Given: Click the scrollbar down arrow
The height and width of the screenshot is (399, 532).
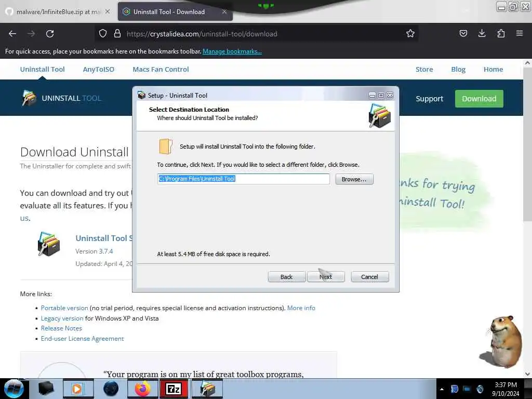Looking at the screenshot, I should coord(527,374).
